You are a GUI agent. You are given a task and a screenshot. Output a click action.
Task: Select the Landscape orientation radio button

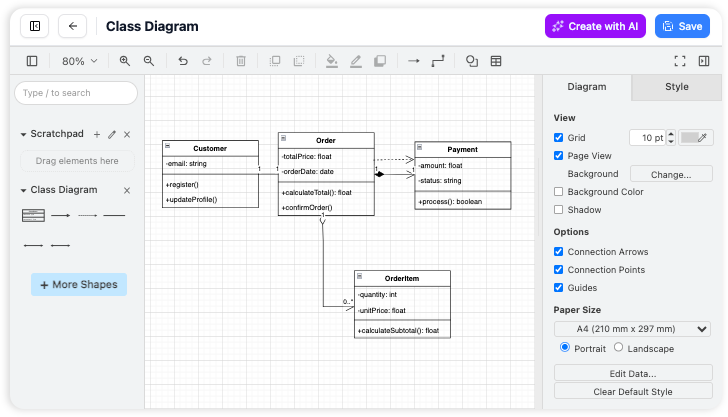click(618, 348)
